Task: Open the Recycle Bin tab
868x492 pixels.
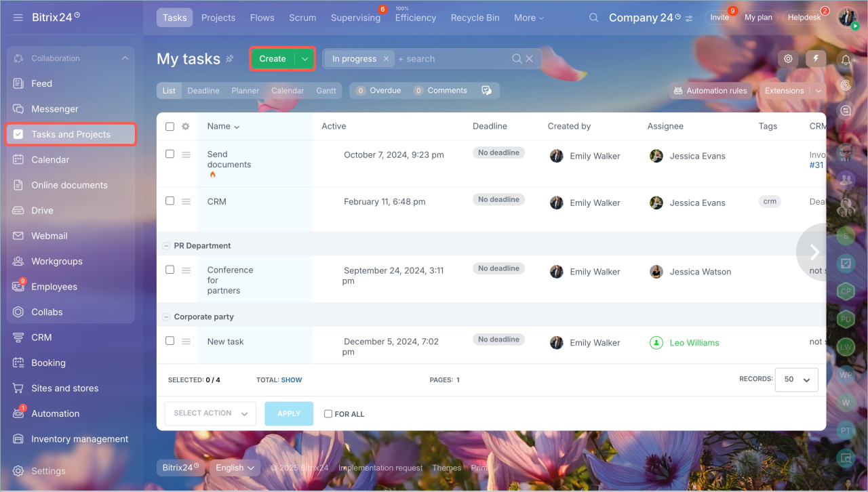Action: [x=475, y=18]
